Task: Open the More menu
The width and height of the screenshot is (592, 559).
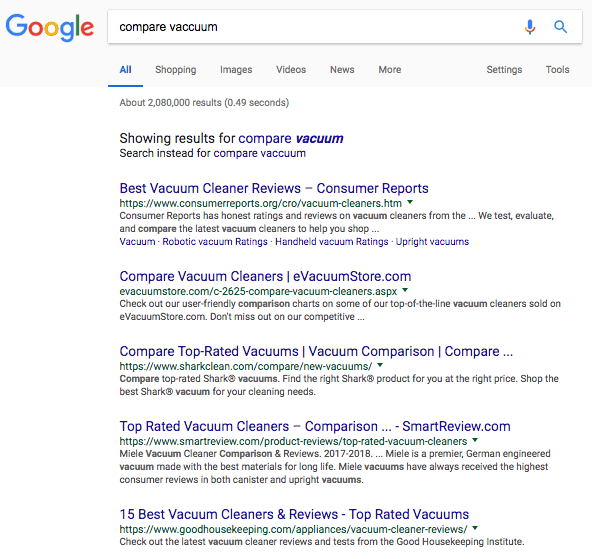Action: point(390,70)
